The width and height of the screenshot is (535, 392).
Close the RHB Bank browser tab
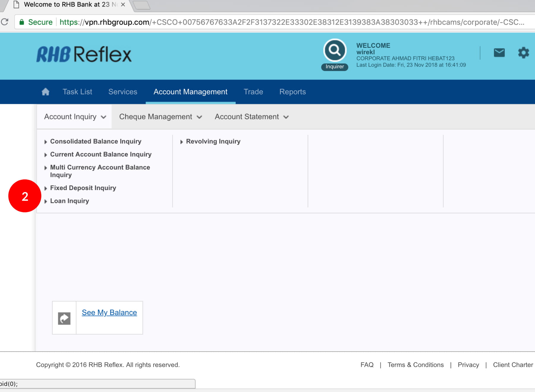click(123, 5)
